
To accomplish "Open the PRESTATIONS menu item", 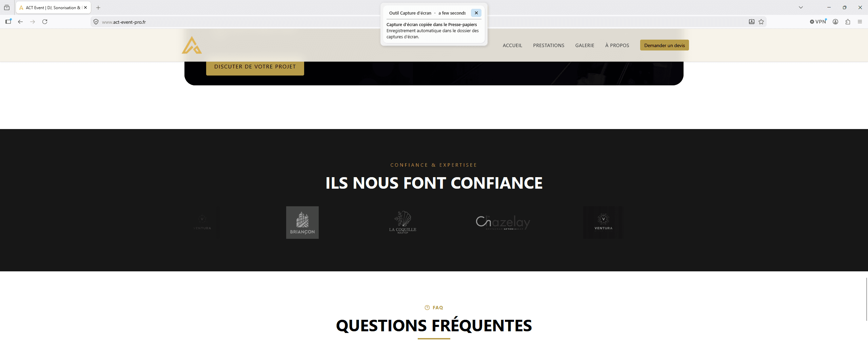I will coord(549,45).
